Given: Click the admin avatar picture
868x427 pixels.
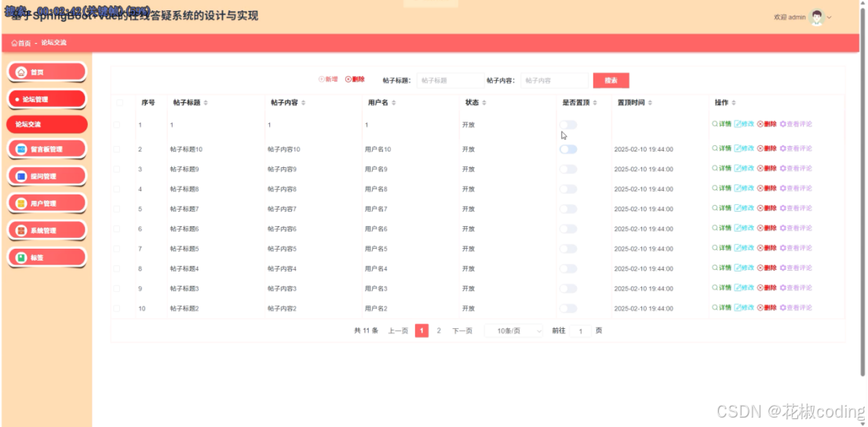Looking at the screenshot, I should click(816, 17).
